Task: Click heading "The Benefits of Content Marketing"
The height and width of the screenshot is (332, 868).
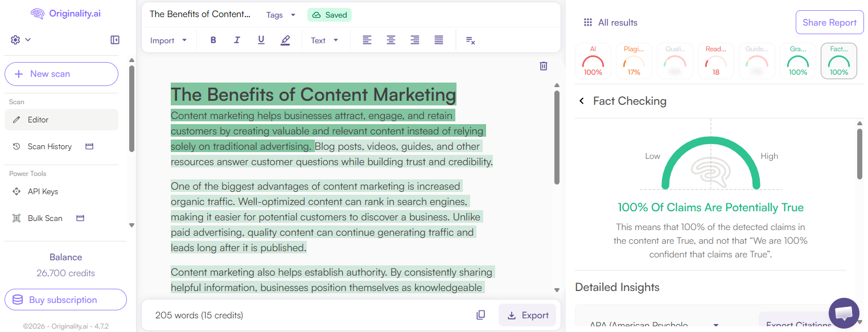Action: click(x=313, y=95)
